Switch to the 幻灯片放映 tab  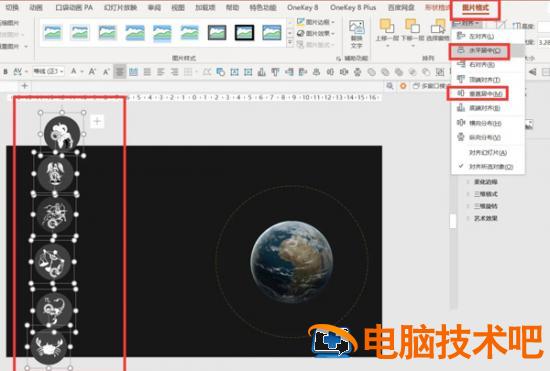pyautogui.click(x=120, y=7)
